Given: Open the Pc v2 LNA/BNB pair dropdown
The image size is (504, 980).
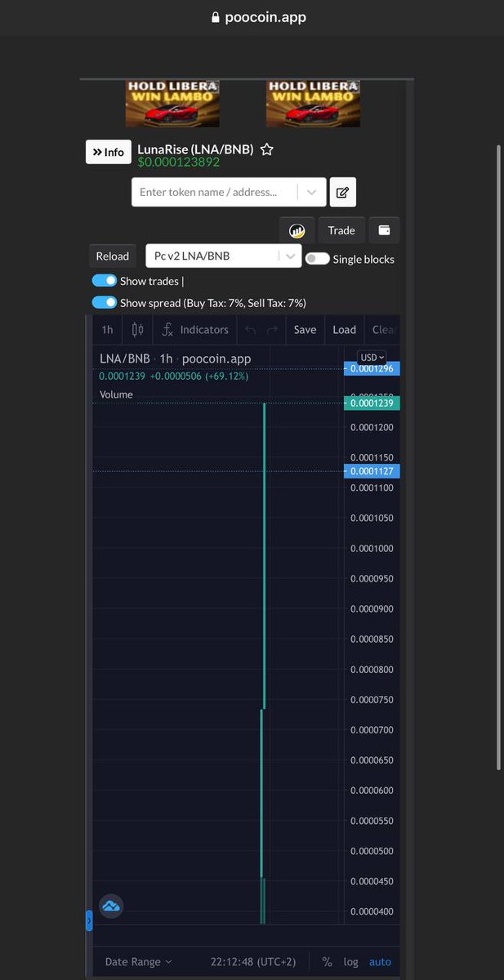Looking at the screenshot, I should (x=224, y=256).
